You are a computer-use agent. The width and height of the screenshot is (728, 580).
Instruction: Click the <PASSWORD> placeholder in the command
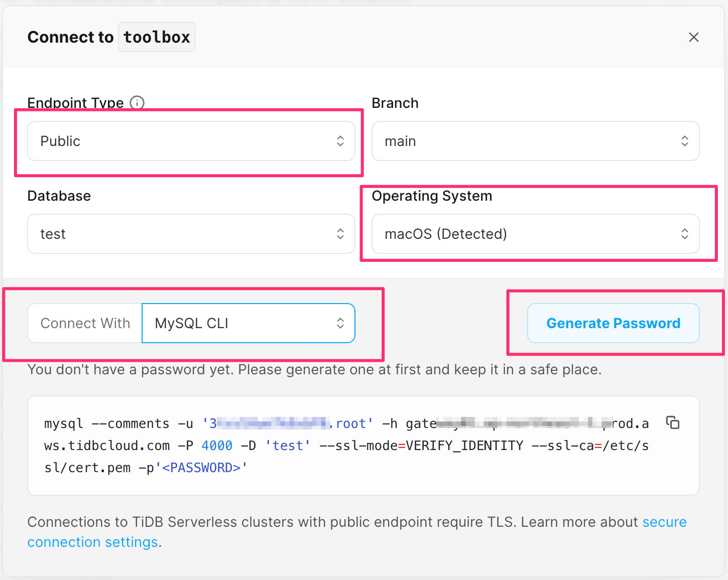click(201, 468)
